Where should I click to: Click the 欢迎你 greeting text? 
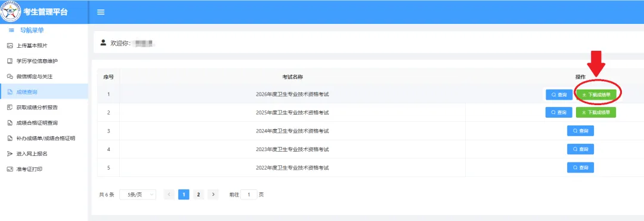[120, 43]
